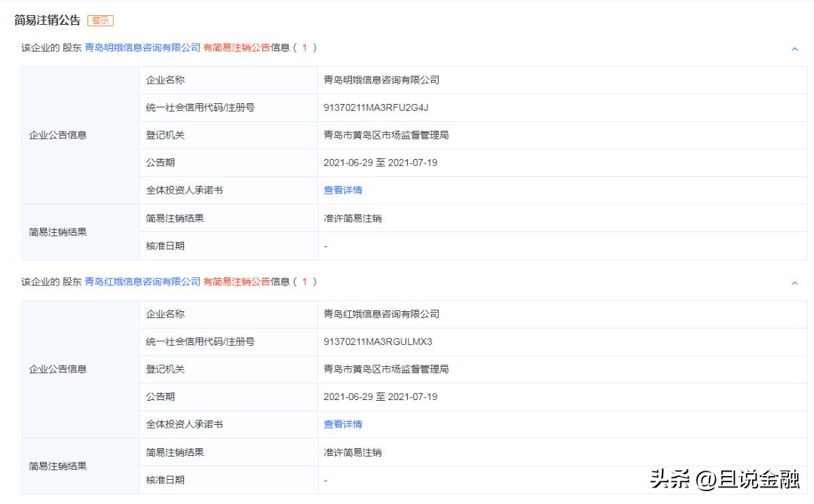The width and height of the screenshot is (814, 504).
Task: Click 查看详情 in the second section
Action: tap(341, 424)
